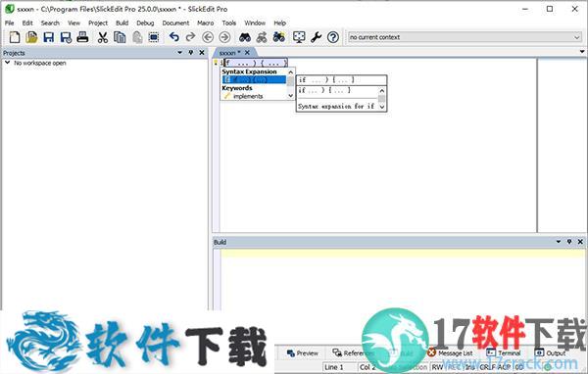Open the Debug menu
Image resolution: width=588 pixels, height=374 pixels.
[145, 23]
